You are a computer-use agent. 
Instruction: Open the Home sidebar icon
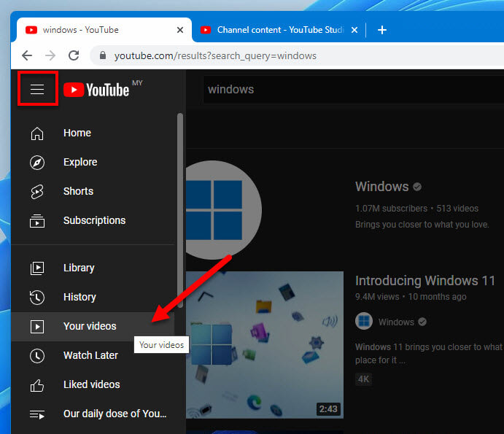(37, 133)
